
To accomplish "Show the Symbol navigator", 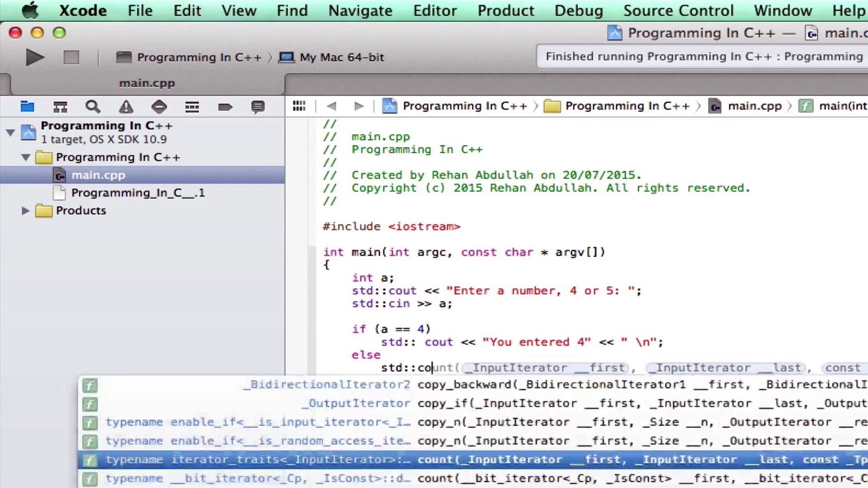I will click(60, 107).
